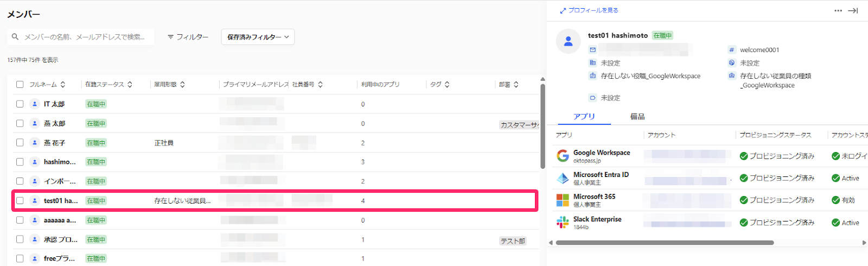Switch to the アプリ tab

coord(584,116)
